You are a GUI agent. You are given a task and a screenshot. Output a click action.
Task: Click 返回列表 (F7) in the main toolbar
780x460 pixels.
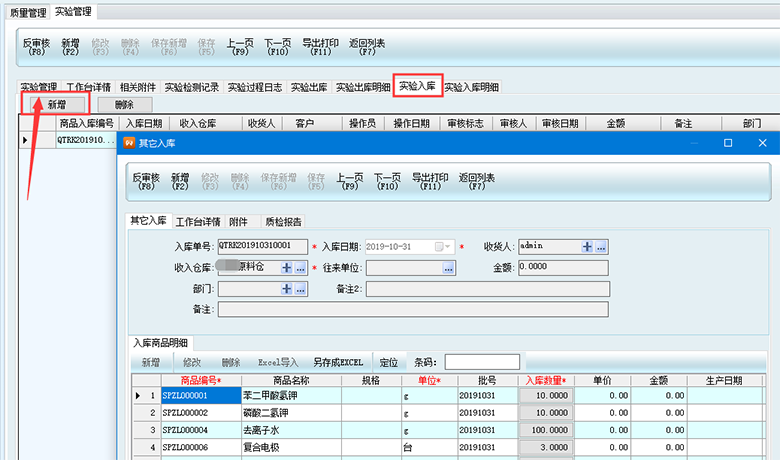click(366, 47)
